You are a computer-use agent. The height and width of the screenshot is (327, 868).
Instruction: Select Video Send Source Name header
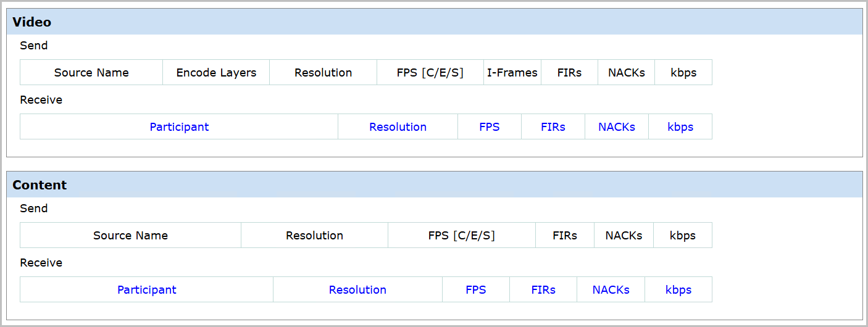point(91,73)
